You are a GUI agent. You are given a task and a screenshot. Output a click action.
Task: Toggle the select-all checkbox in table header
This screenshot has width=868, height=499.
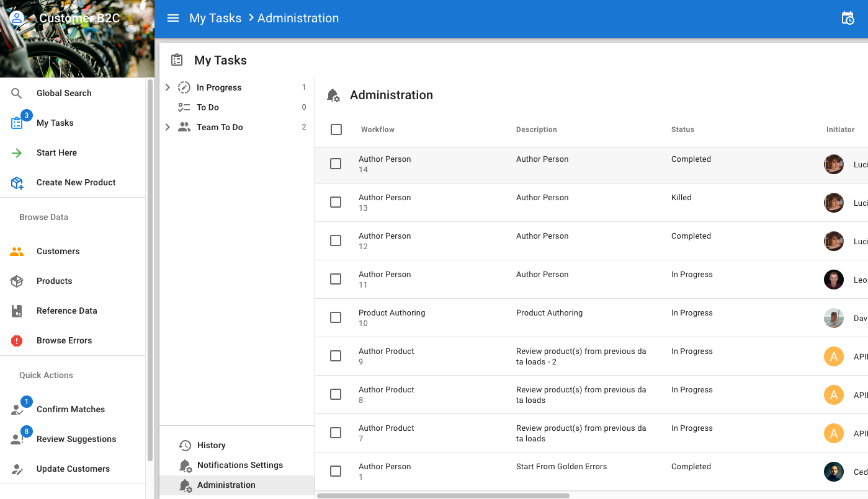tap(336, 130)
